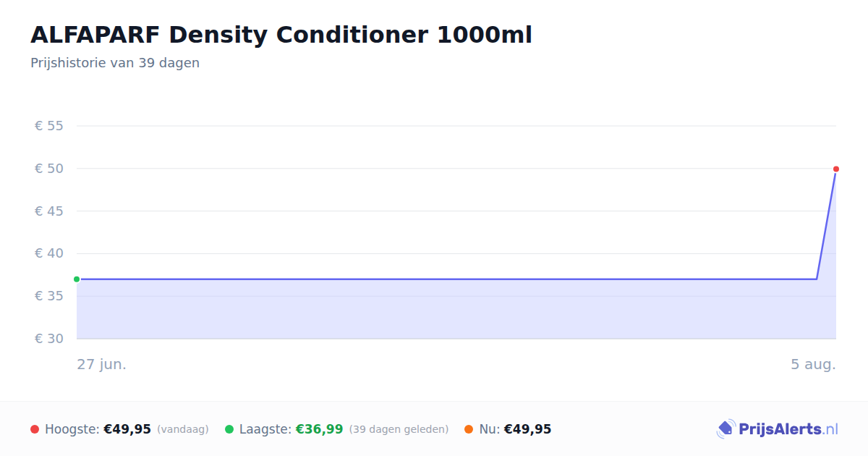Click the Prijshistorie van 39 dagen subtitle
The height and width of the screenshot is (456, 868).
coord(115,63)
